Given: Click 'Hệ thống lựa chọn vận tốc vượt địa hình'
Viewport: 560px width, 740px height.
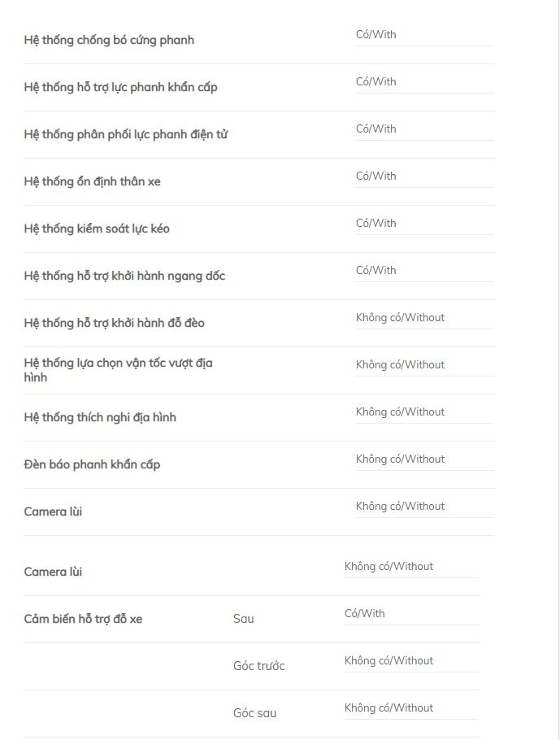Looking at the screenshot, I should pyautogui.click(x=119, y=370).
